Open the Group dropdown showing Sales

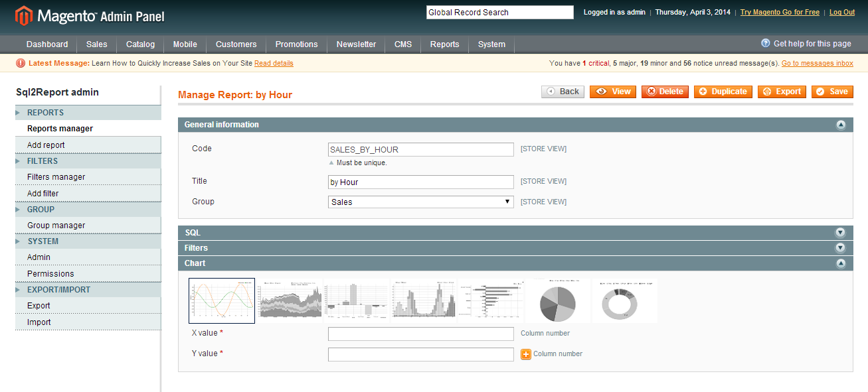(421, 202)
